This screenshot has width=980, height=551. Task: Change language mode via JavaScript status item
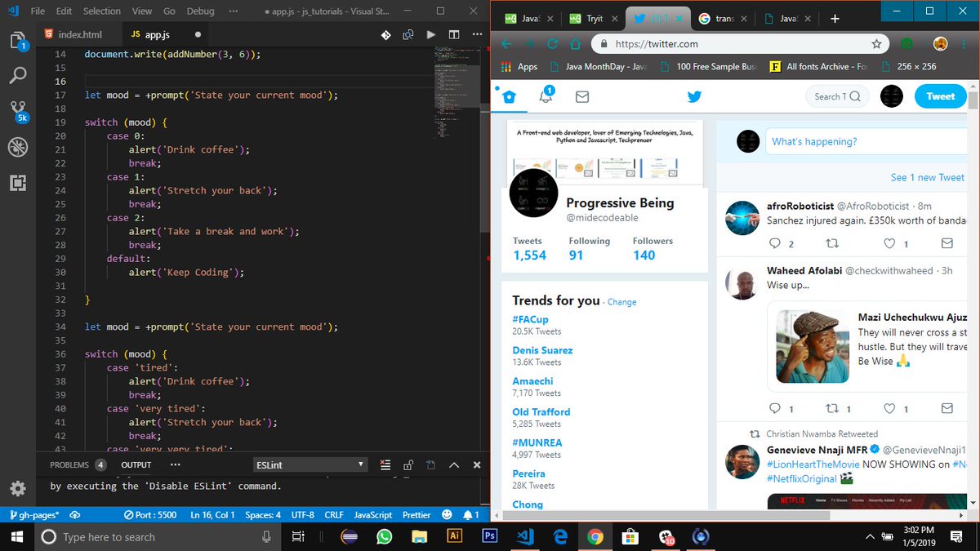[x=373, y=515]
